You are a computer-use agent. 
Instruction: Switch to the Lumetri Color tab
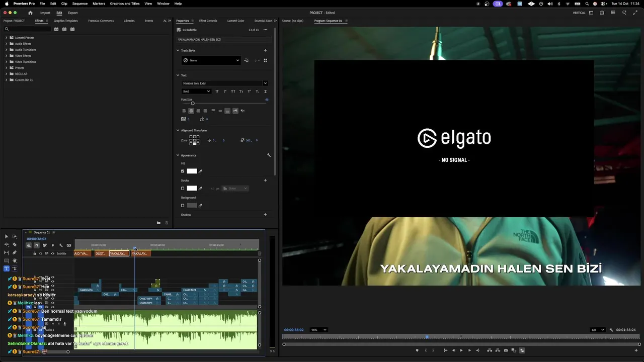click(235, 21)
